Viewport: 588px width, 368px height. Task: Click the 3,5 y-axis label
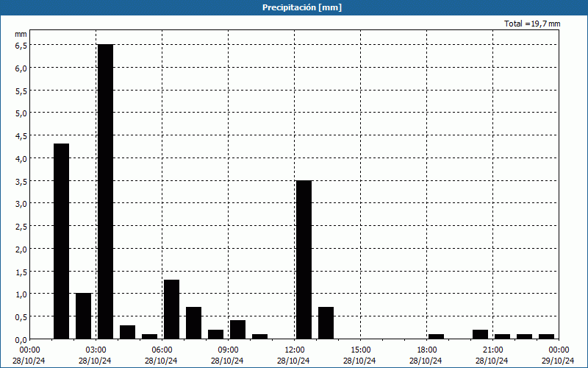21,181
